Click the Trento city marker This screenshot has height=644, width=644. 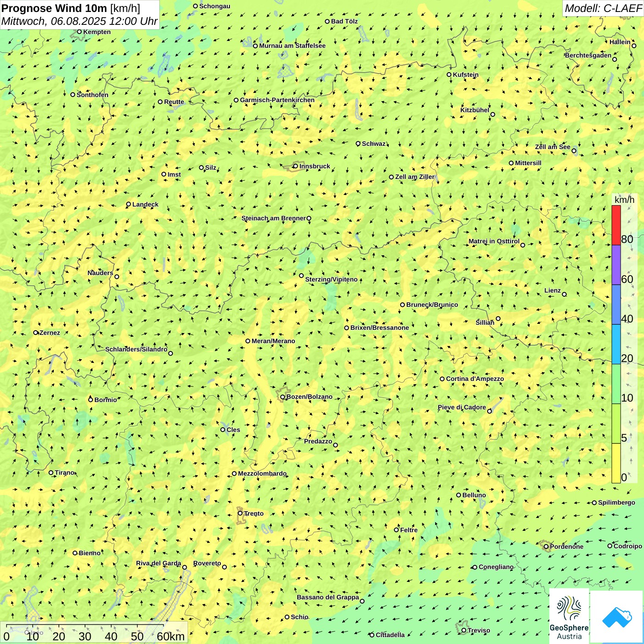click(240, 513)
